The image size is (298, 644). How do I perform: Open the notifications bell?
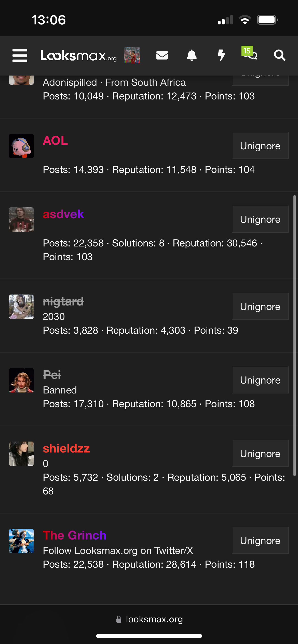[192, 55]
